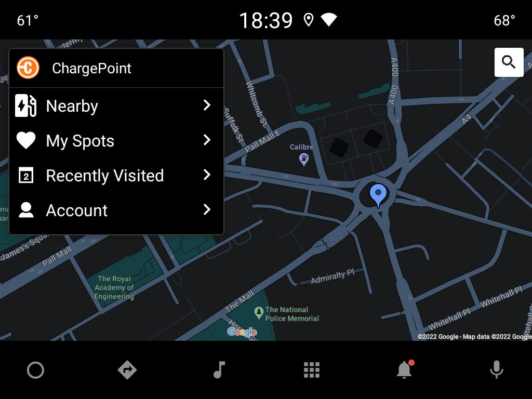This screenshot has width=532, height=399.
Task: Tap the home circle button in bottom bar
Action: (x=36, y=370)
